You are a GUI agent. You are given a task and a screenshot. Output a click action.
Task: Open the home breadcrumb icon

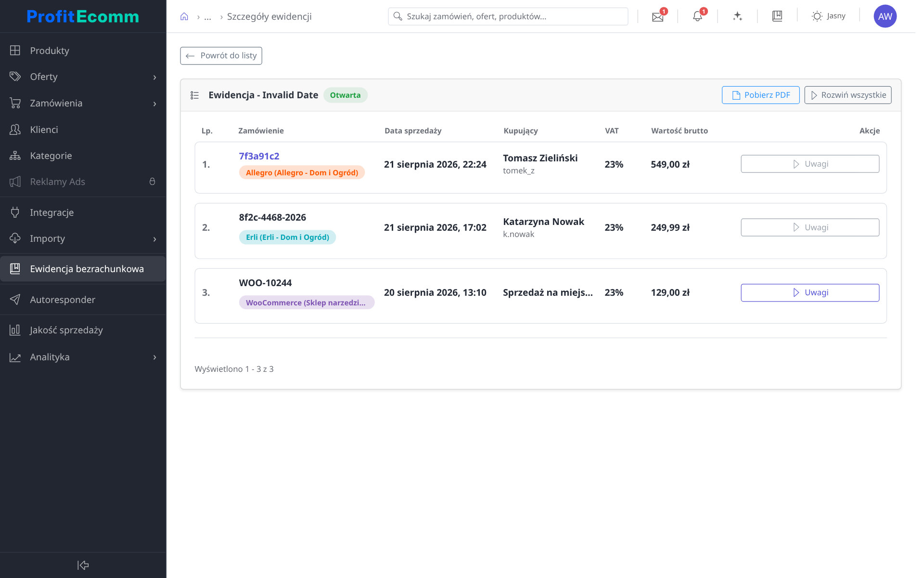(x=184, y=16)
